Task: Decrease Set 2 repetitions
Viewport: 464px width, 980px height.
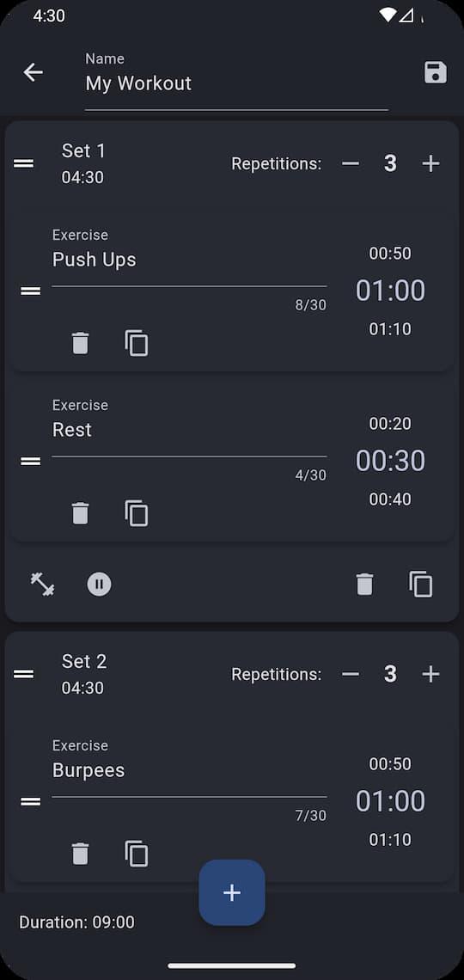Action: click(351, 674)
